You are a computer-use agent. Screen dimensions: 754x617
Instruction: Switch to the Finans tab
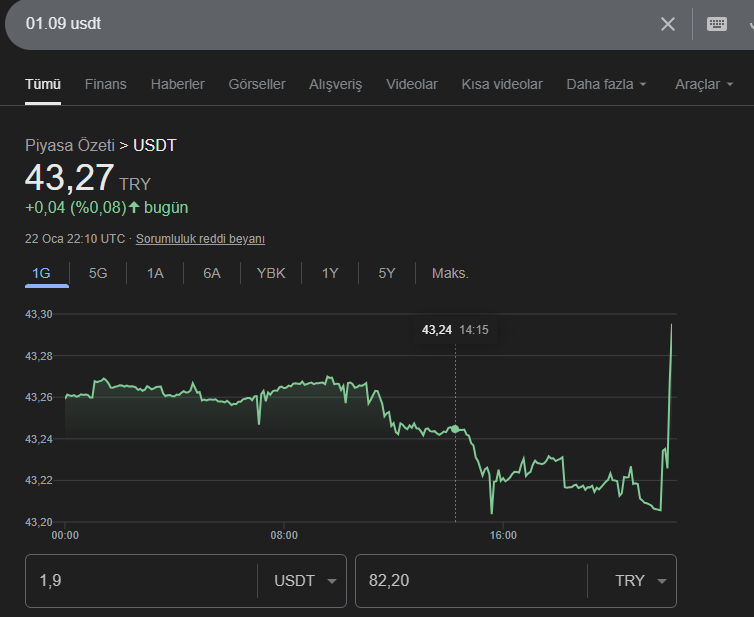point(106,84)
